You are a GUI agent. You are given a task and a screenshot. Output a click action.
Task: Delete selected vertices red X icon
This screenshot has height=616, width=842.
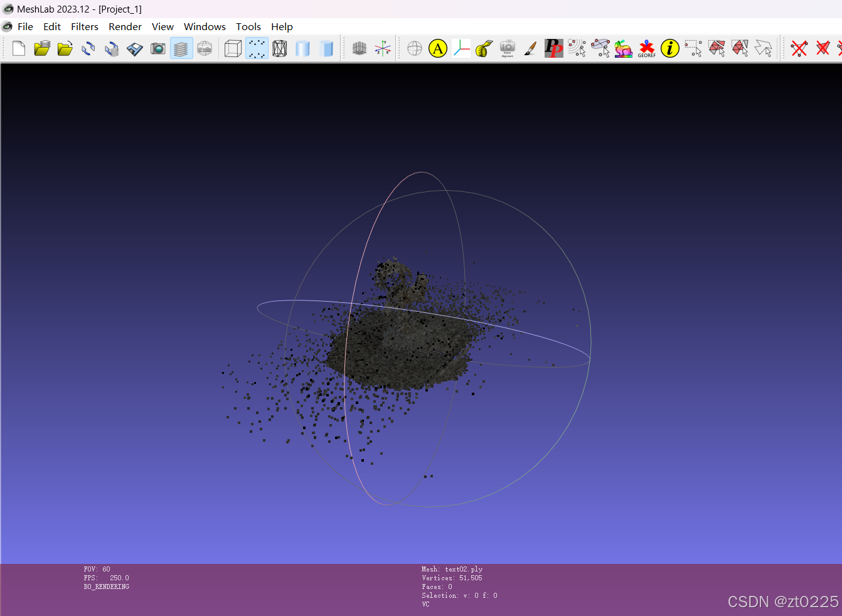coord(799,48)
